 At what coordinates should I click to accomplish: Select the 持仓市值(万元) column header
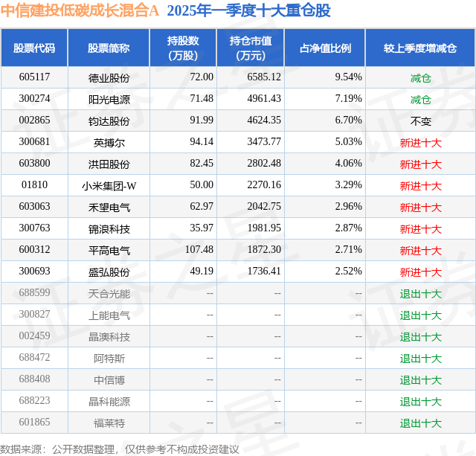pyautogui.click(x=251, y=48)
